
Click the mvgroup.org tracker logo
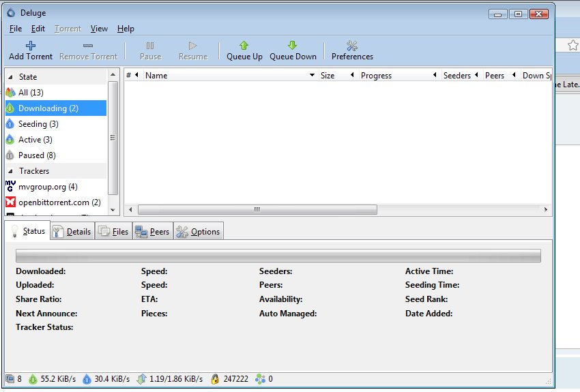[x=10, y=186]
